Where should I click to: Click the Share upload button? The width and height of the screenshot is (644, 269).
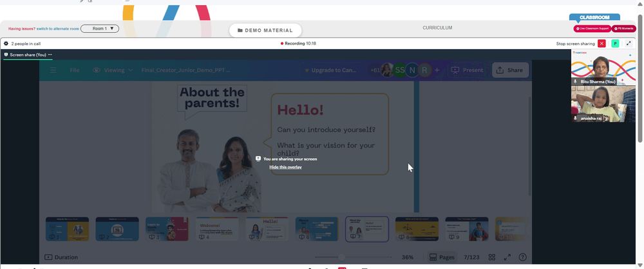[510, 70]
